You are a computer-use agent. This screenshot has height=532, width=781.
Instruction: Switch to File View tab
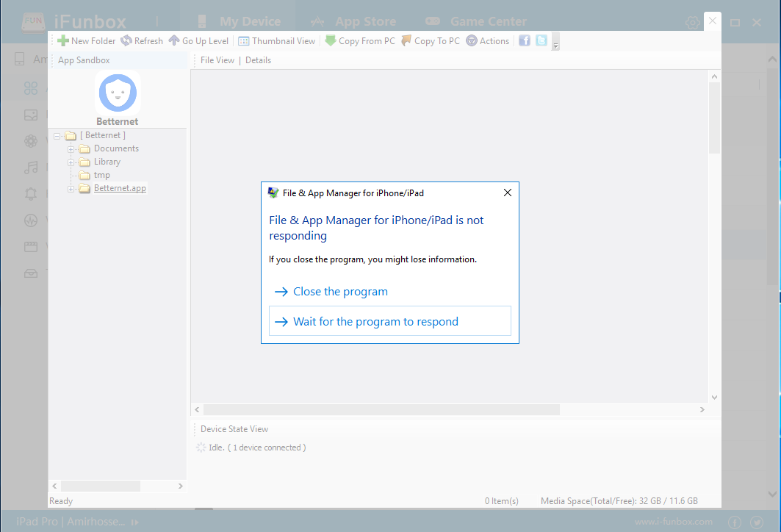[x=217, y=60]
